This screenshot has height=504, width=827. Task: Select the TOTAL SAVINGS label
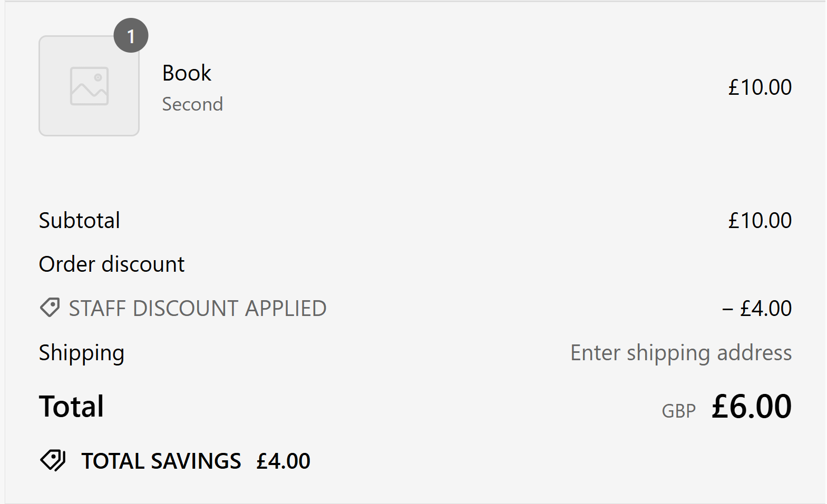tap(160, 460)
